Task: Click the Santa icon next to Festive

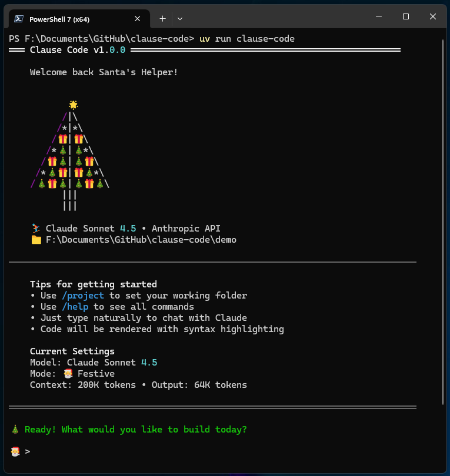Action: click(68, 373)
